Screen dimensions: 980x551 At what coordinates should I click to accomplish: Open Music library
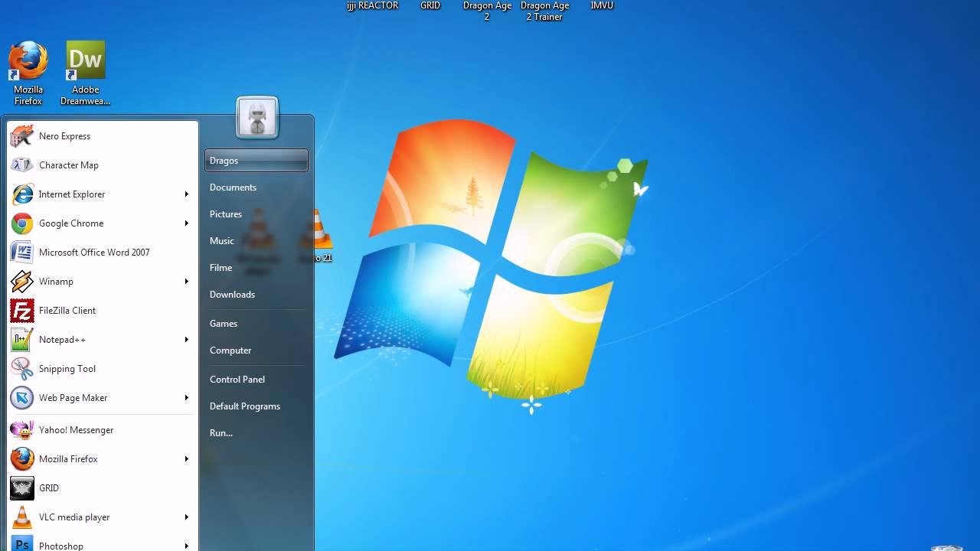click(256, 241)
